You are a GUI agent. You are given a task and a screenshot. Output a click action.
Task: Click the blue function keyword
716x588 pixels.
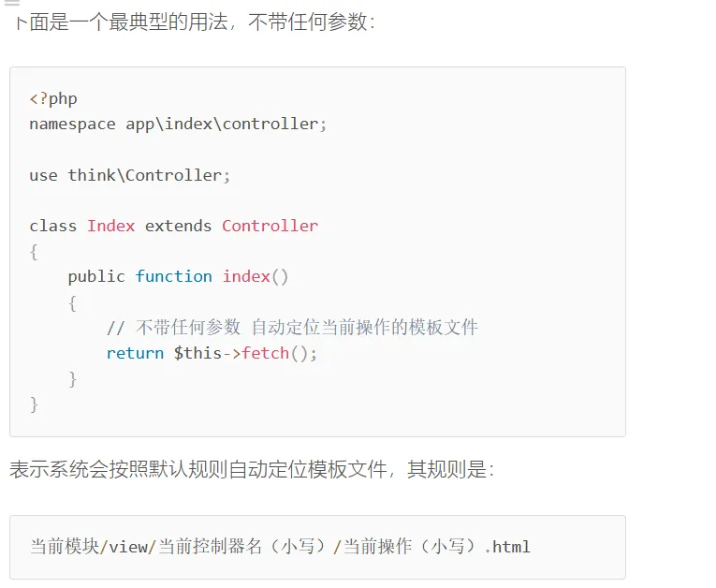pyautogui.click(x=173, y=276)
